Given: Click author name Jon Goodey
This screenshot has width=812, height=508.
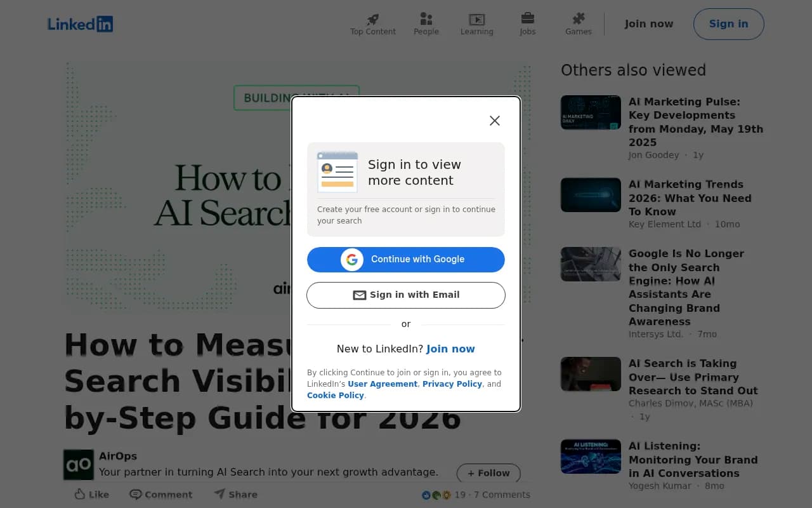Looking at the screenshot, I should (653, 155).
